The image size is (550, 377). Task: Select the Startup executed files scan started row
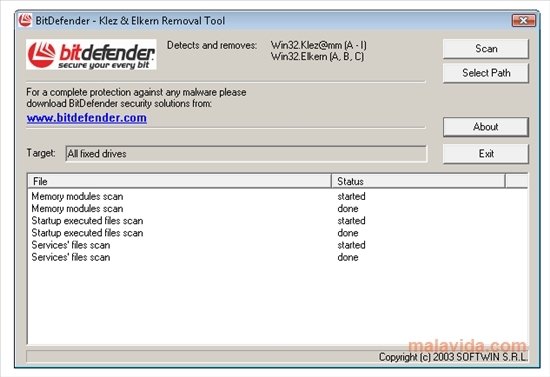[x=277, y=221]
